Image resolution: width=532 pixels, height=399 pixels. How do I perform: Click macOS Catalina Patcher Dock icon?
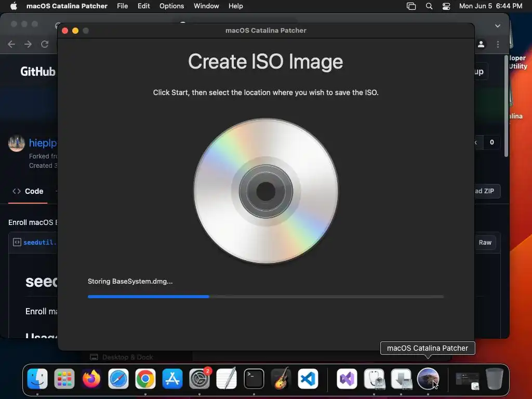428,379
